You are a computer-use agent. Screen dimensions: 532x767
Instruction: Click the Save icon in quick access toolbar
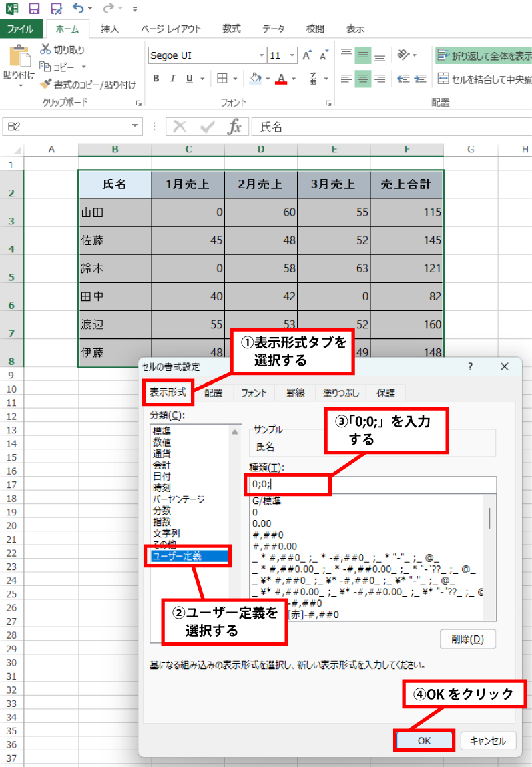pyautogui.click(x=34, y=9)
